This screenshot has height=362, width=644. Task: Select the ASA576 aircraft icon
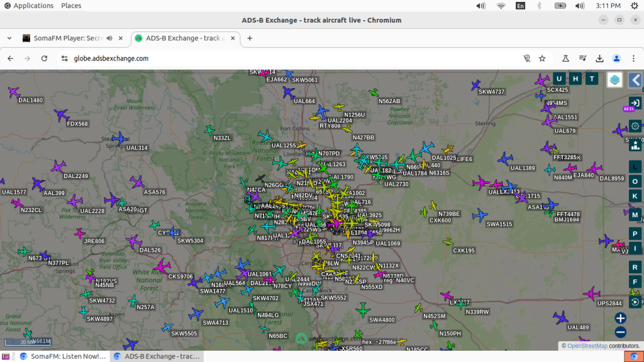point(136,182)
